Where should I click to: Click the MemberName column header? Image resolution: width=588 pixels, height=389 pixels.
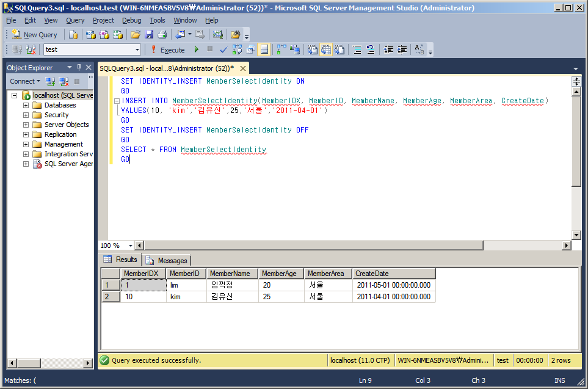coord(232,274)
